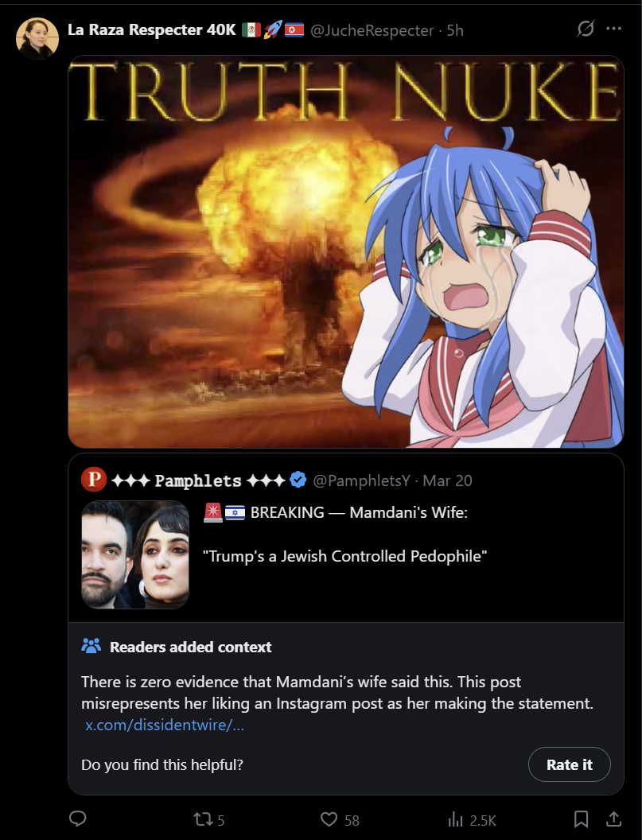Image resolution: width=642 pixels, height=840 pixels.
Task: Open the La Raza Respecter profile avatar
Action: (37, 38)
